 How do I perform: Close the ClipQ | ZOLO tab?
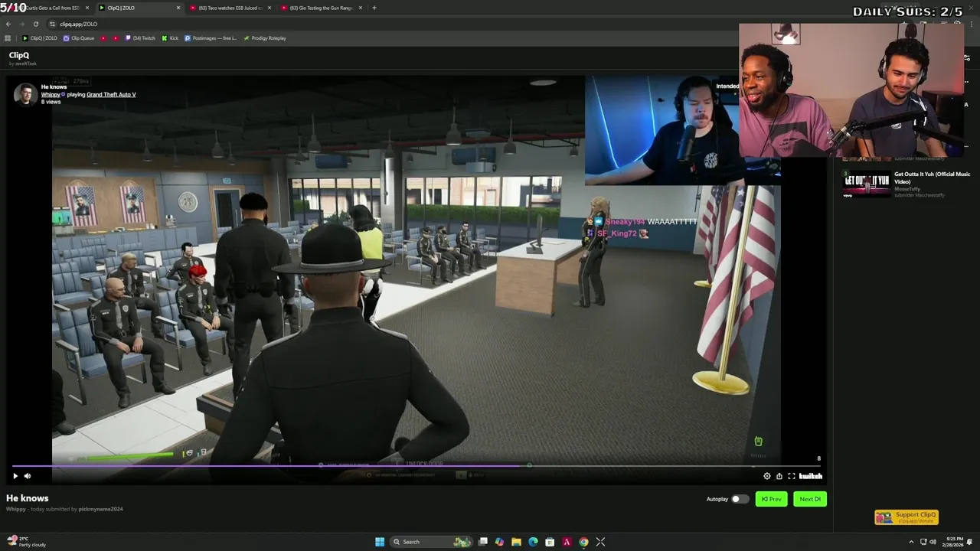(178, 8)
